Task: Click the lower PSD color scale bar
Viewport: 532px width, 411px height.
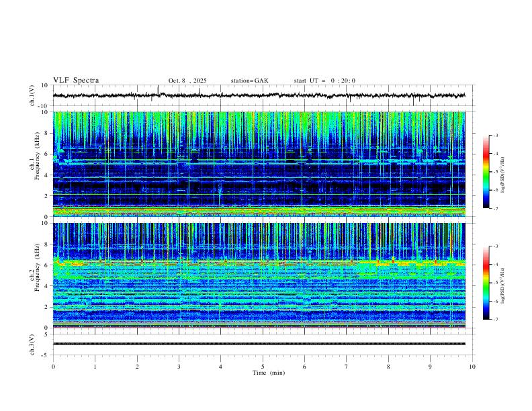Action: click(x=486, y=283)
